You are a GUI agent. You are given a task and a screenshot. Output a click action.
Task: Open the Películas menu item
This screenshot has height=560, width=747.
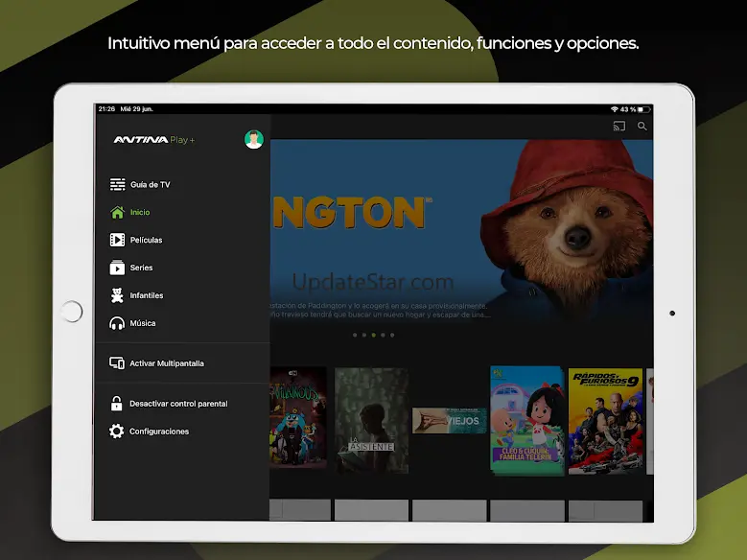(147, 240)
